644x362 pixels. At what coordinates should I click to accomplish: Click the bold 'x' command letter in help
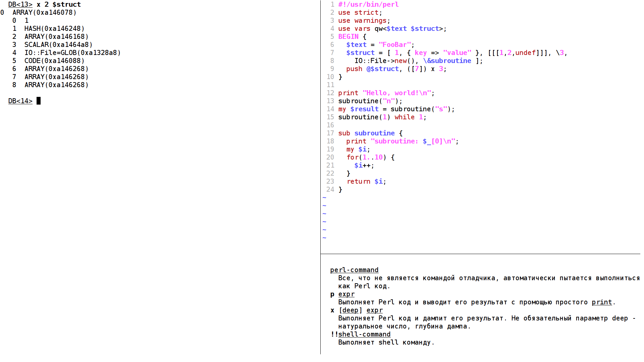(x=332, y=310)
